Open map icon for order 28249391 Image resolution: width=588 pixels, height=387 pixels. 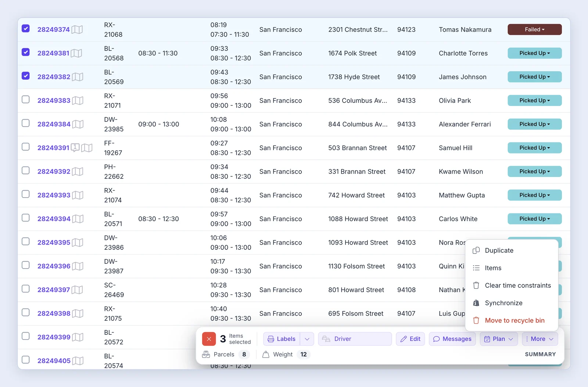pyautogui.click(x=87, y=148)
